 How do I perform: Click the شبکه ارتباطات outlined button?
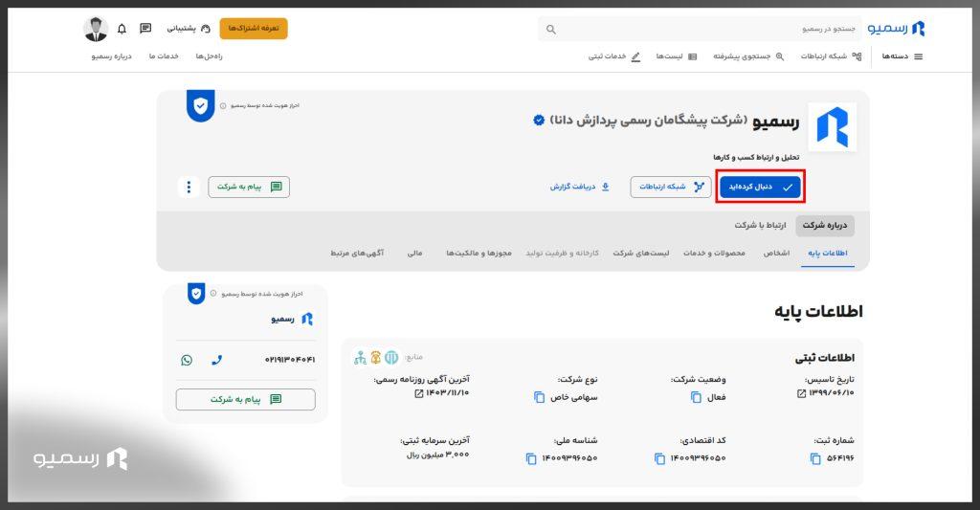(671, 187)
